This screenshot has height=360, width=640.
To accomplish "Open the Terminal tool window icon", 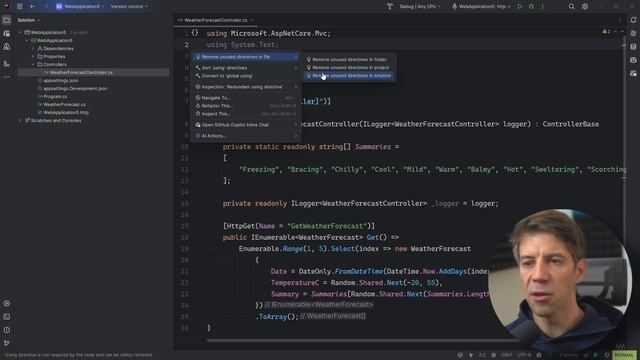I will coord(7,317).
